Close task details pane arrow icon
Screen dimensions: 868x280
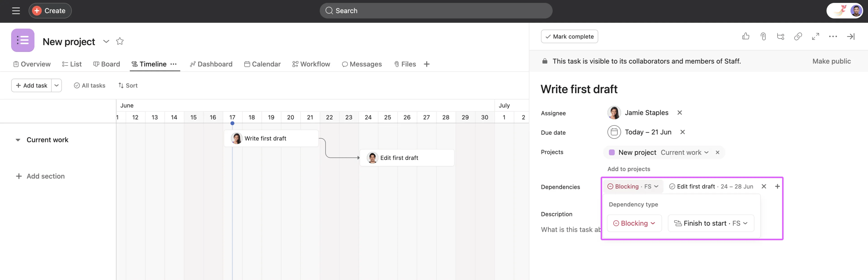click(x=850, y=36)
